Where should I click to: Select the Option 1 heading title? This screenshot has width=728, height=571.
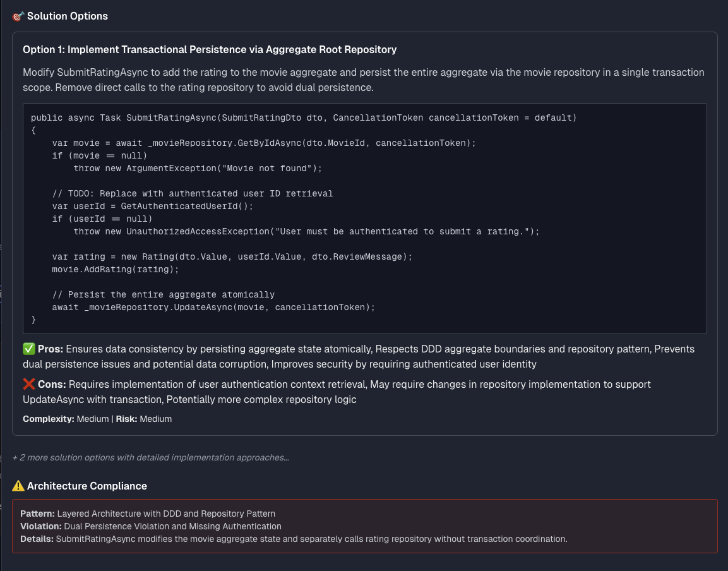coord(210,50)
